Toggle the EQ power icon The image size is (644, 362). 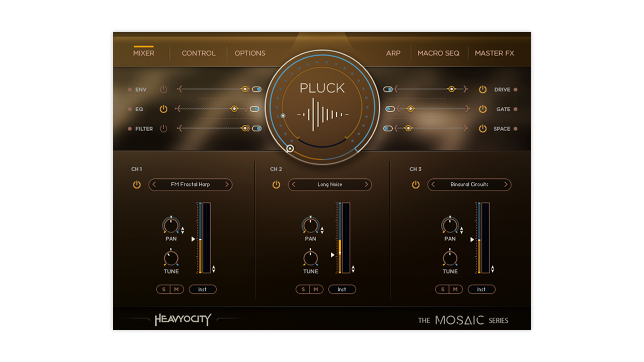pyautogui.click(x=163, y=109)
